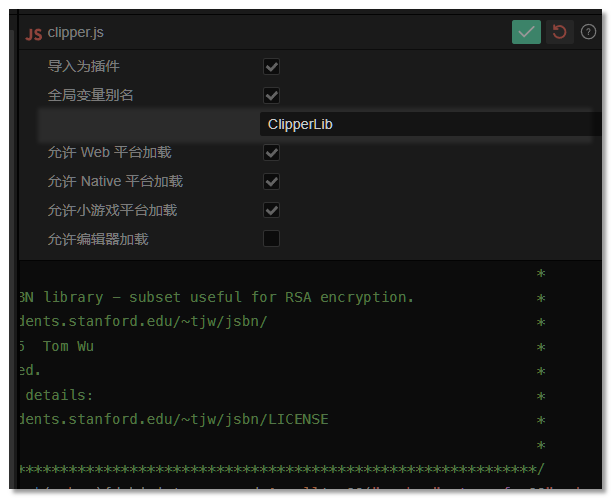Open the help question mark icon
Viewport: 611px width, 498px height.
click(588, 32)
